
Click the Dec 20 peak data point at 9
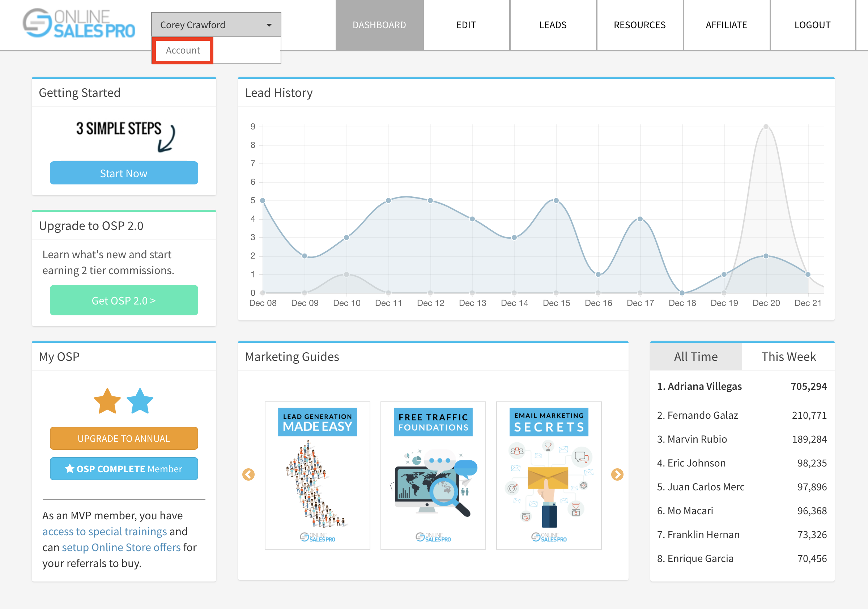click(x=766, y=127)
